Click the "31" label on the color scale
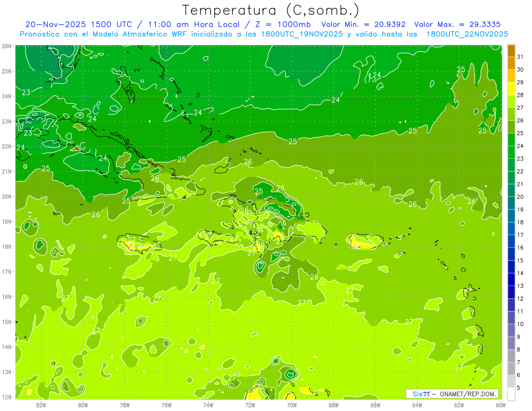The height and width of the screenshot is (411, 532). [520, 57]
